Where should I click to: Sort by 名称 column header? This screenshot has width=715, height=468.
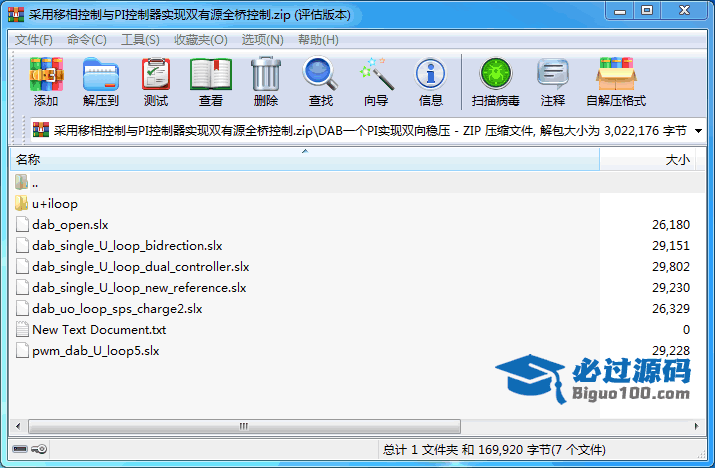tap(305, 160)
